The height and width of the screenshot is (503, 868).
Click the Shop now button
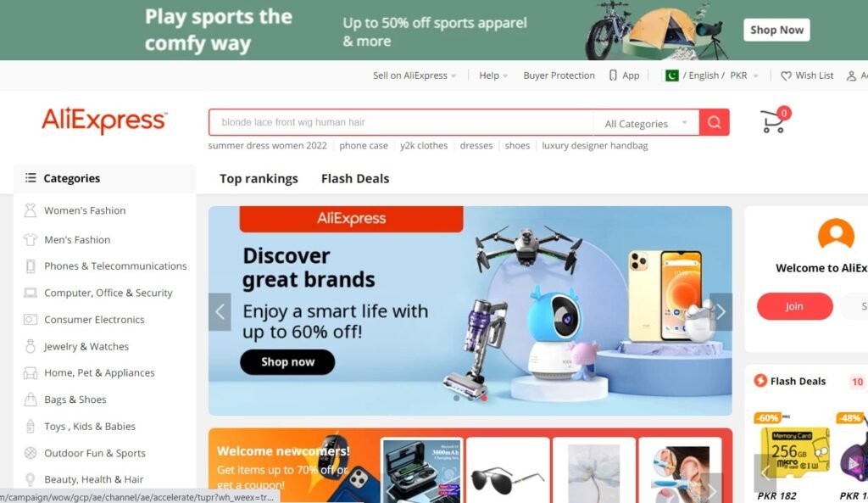pos(287,361)
